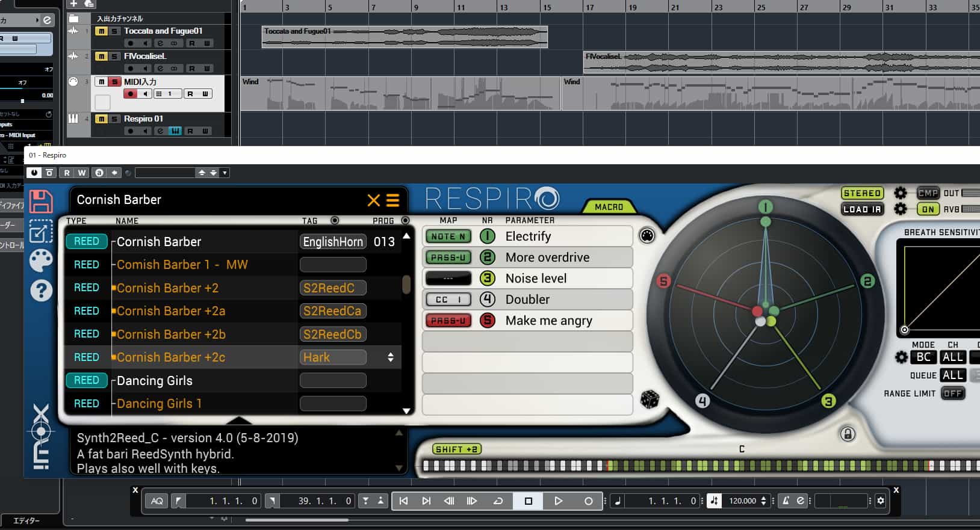Viewport: 980px width, 530px height.
Task: Click the padlock icon below the macro wheel
Action: [x=848, y=434]
